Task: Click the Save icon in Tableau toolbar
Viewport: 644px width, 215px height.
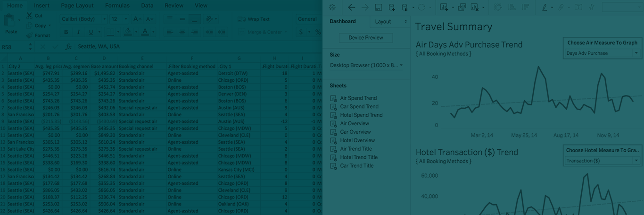Action: [378, 7]
